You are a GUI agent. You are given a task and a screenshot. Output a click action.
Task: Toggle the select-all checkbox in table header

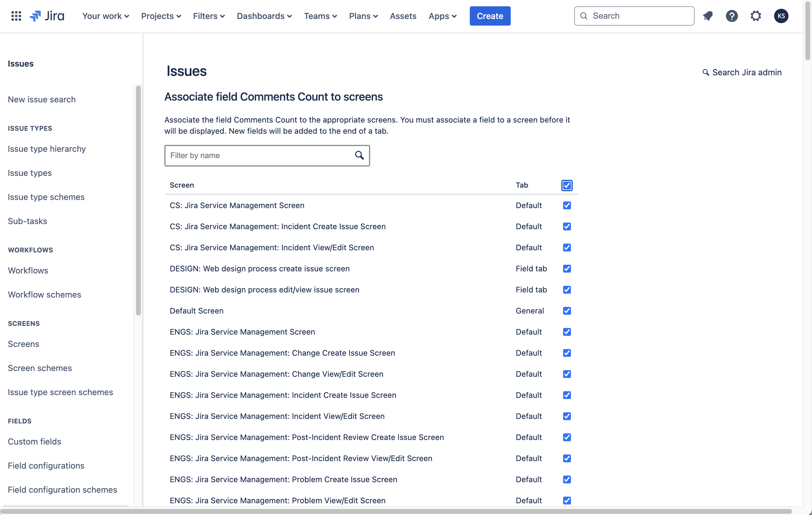[x=567, y=185]
